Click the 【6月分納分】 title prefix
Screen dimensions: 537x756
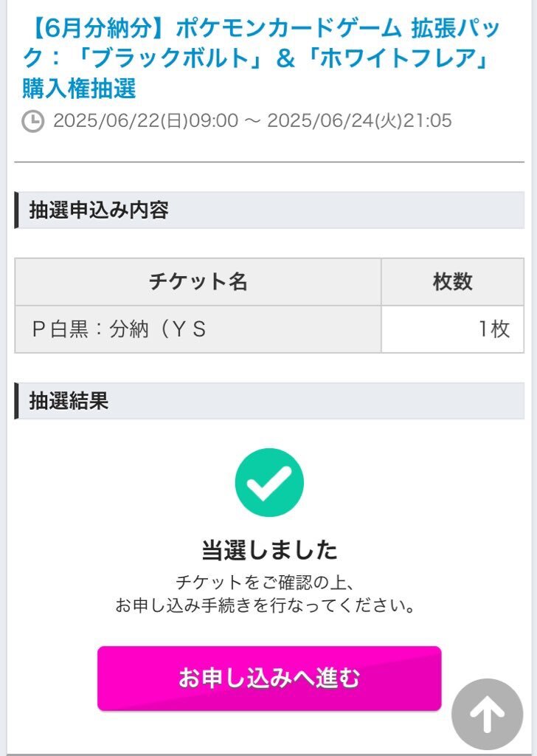(97, 29)
